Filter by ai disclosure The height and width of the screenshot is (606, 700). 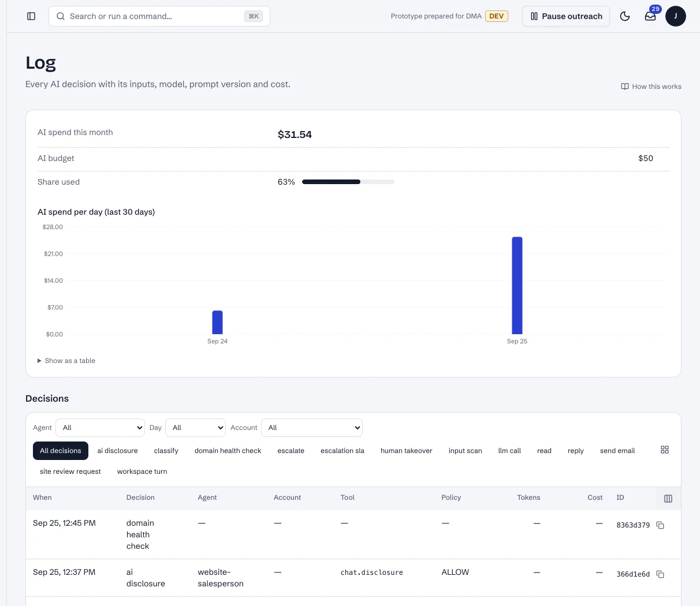[118, 451]
